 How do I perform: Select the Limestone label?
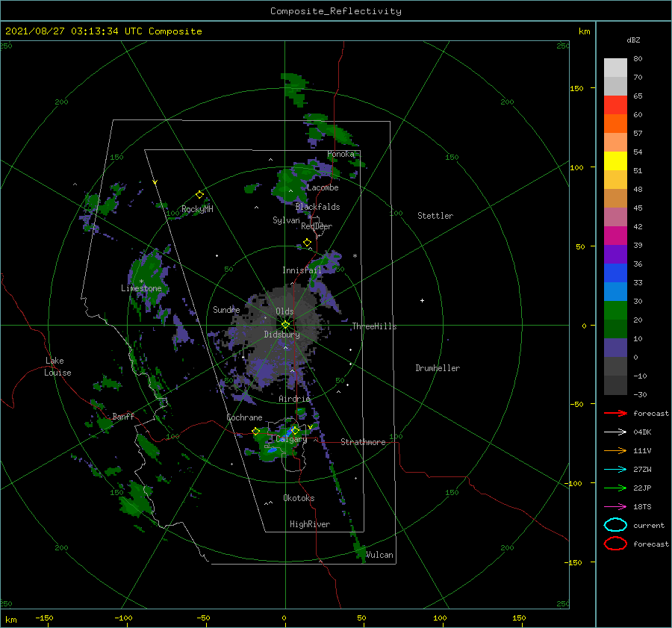[x=141, y=288]
